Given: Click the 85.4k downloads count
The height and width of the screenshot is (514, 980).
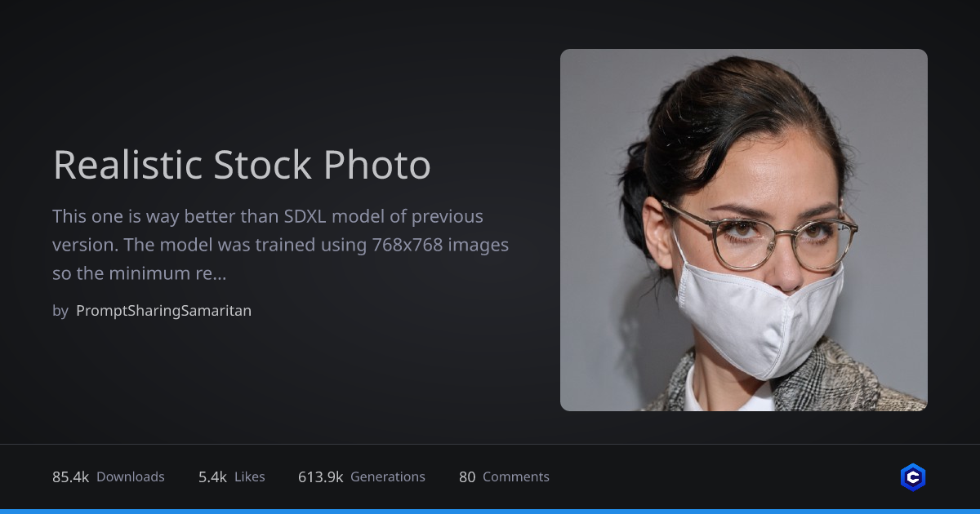Looking at the screenshot, I should [70, 477].
